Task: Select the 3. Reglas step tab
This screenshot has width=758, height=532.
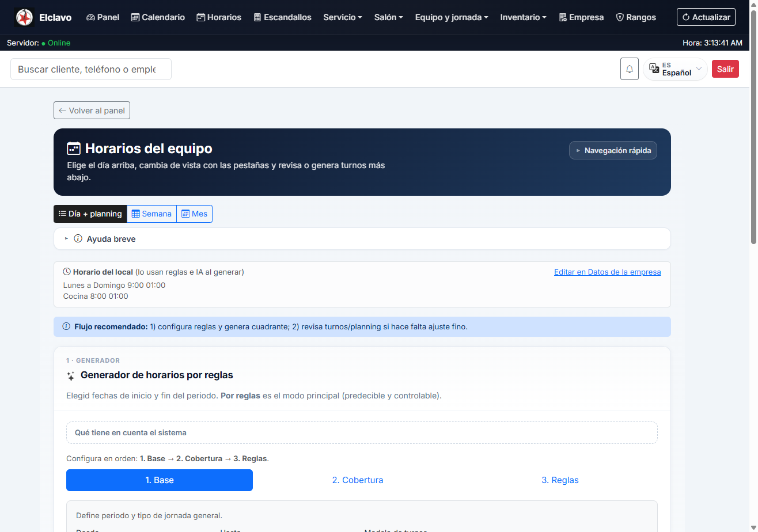Action: pyautogui.click(x=560, y=480)
